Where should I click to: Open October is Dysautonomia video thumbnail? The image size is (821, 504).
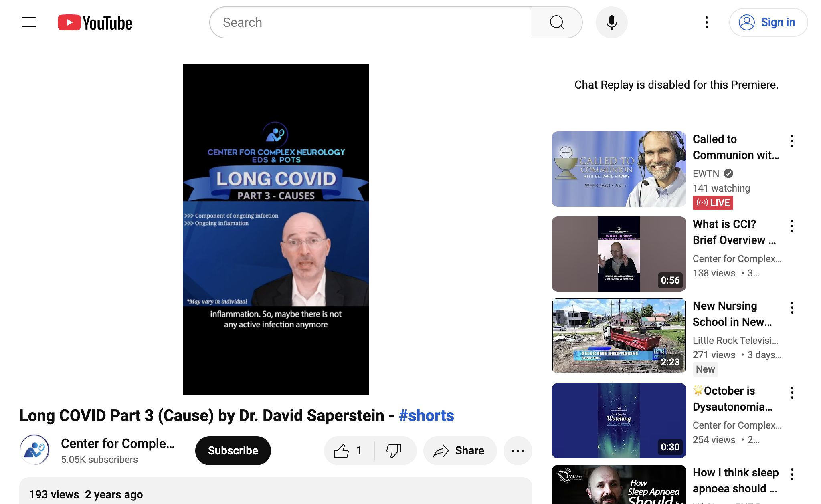[619, 421]
